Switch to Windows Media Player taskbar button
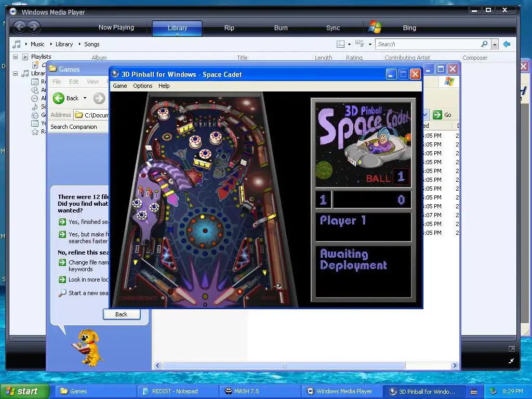Screen dimensions: 532x399 pyautogui.click(x=342, y=391)
